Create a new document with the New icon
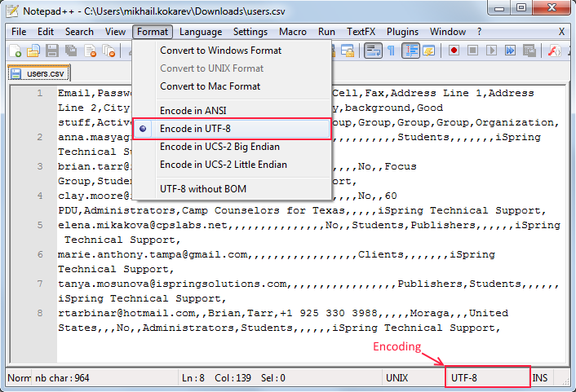Screen dimensions: 576x392 pos(15,51)
